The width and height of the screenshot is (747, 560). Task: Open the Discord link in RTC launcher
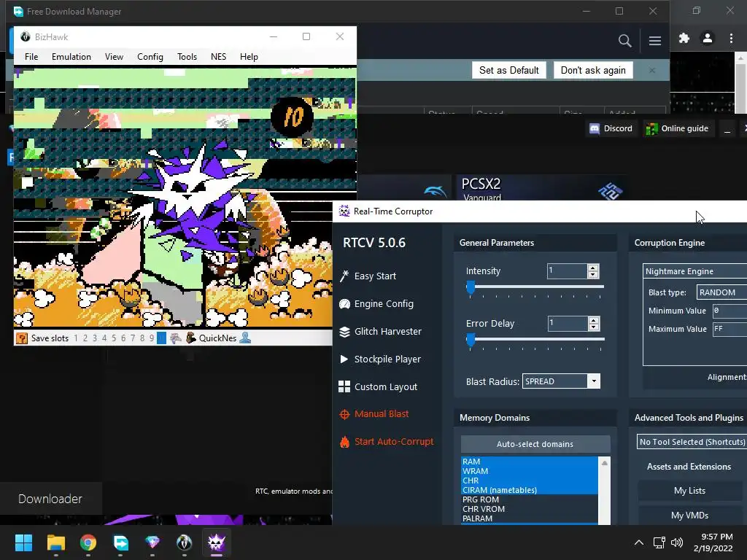click(611, 128)
